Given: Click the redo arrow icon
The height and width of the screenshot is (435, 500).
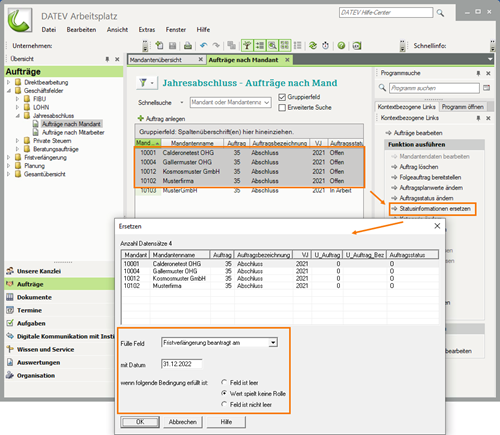Looking at the screenshot, I should 216,45.
